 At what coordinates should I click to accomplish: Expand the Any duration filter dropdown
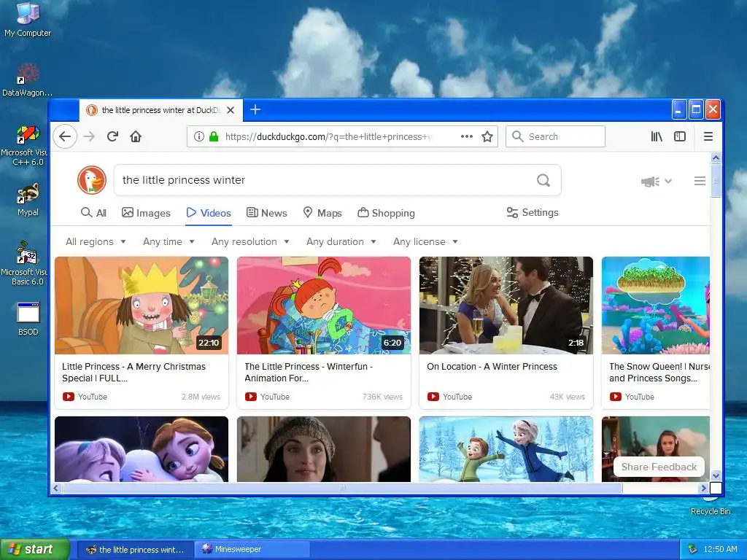[341, 242]
